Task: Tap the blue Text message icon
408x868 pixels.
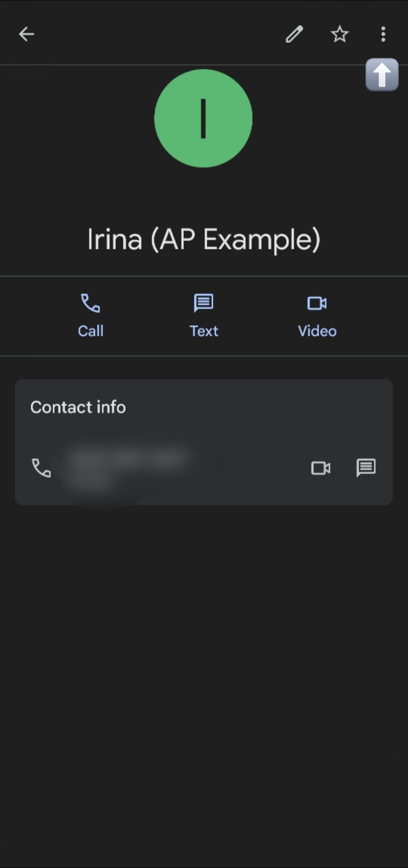Action: click(x=204, y=304)
